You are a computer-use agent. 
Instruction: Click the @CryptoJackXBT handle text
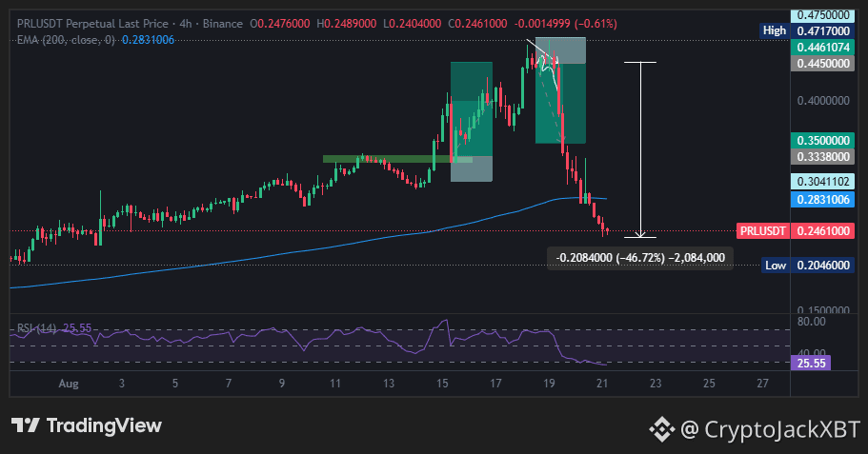[770, 429]
